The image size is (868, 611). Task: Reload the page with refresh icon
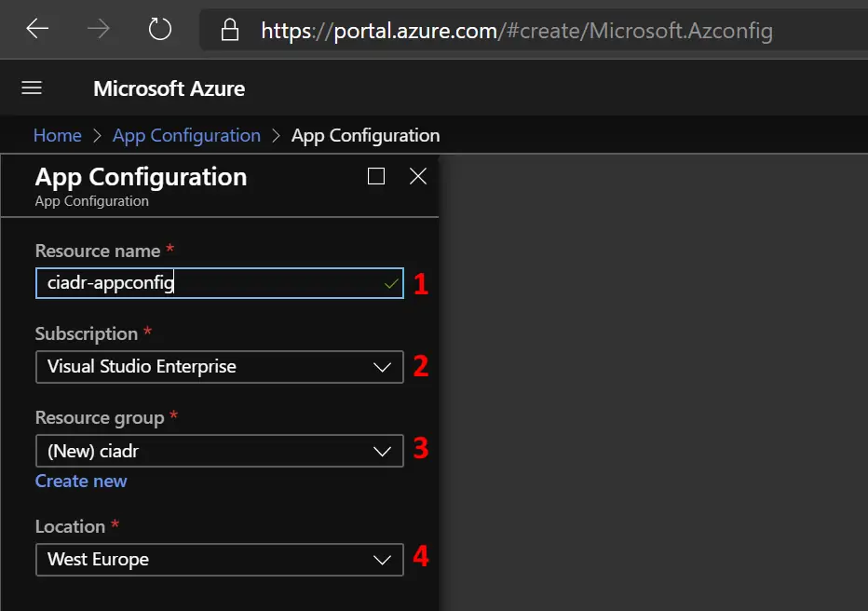160,29
